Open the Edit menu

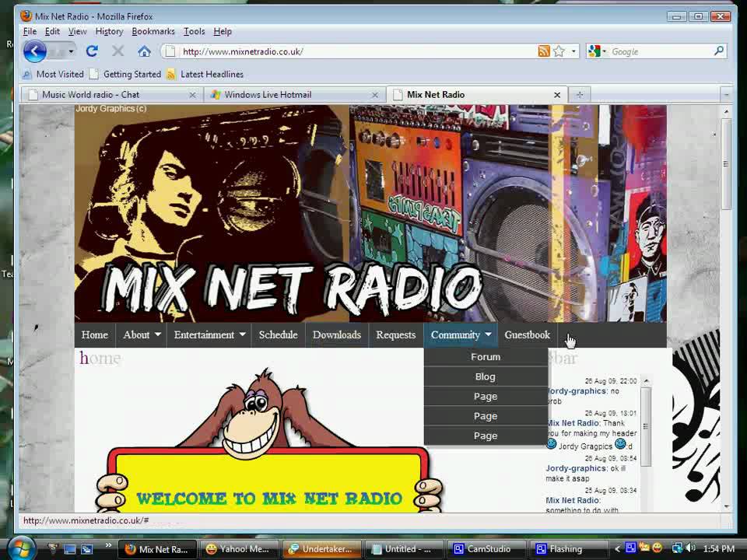tap(52, 31)
